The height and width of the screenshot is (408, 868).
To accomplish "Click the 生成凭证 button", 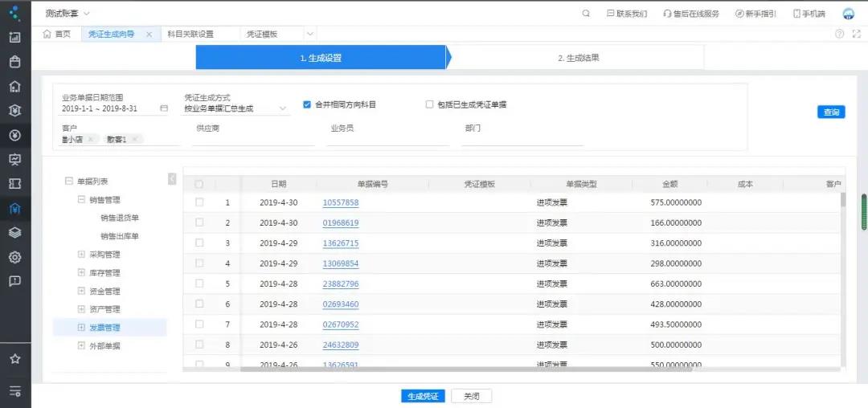I will click(x=423, y=396).
